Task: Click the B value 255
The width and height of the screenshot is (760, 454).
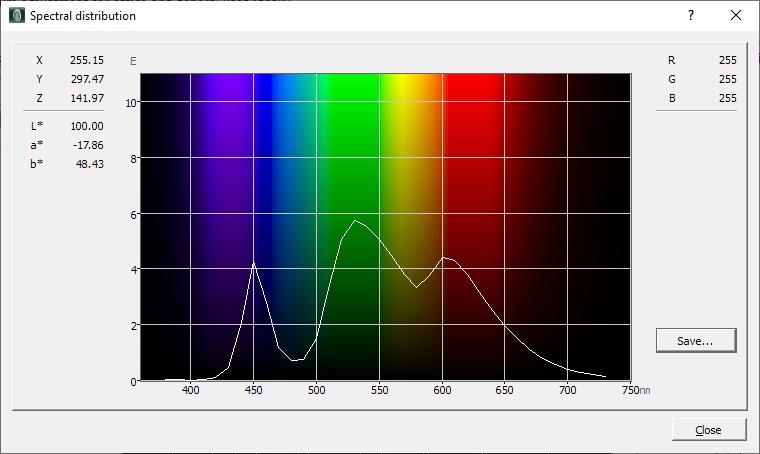Action: (727, 98)
